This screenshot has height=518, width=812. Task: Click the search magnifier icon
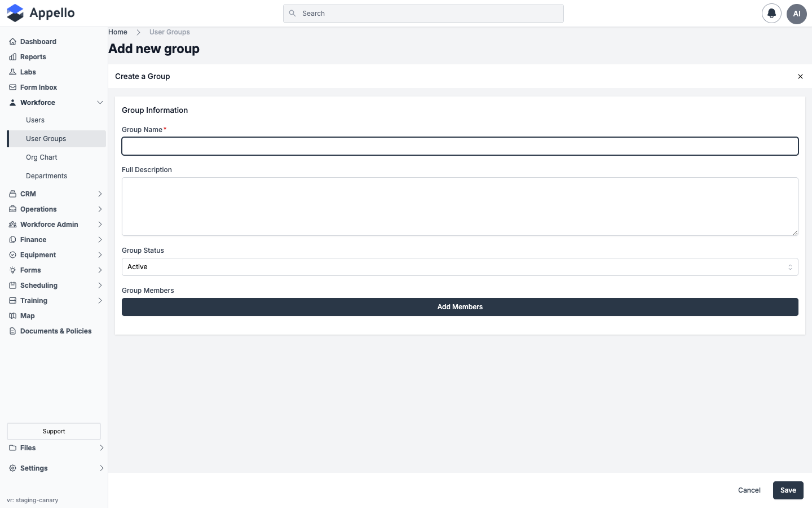click(292, 14)
